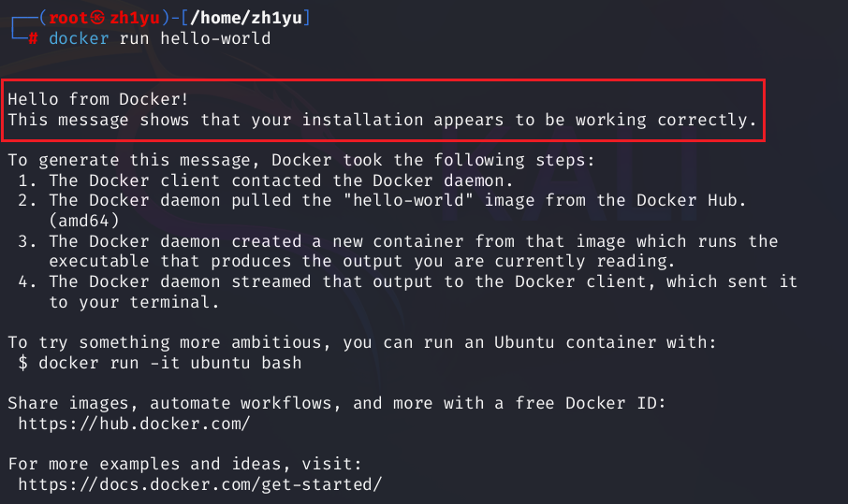
Task: Click the 'docker run -it ubuntu bash' command
Action: (169, 363)
